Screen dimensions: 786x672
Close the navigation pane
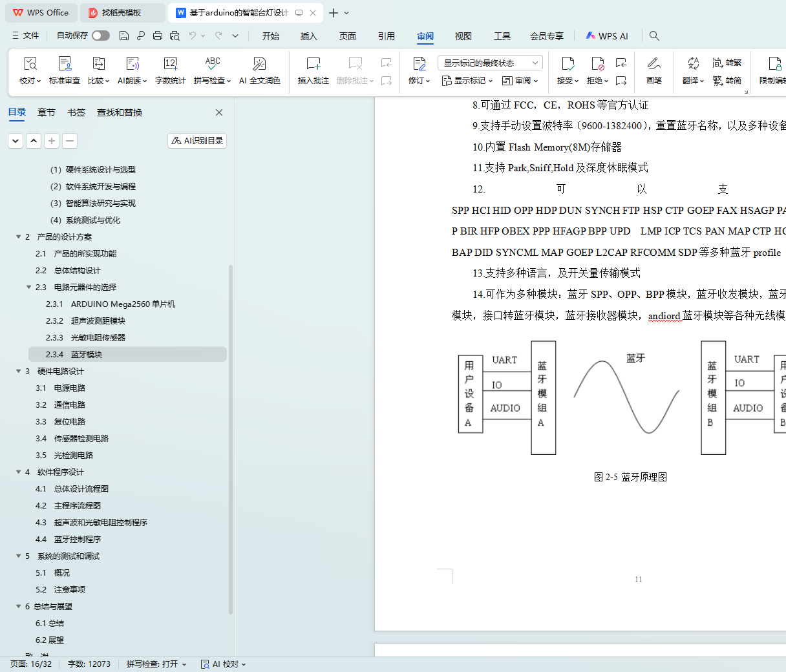[219, 112]
